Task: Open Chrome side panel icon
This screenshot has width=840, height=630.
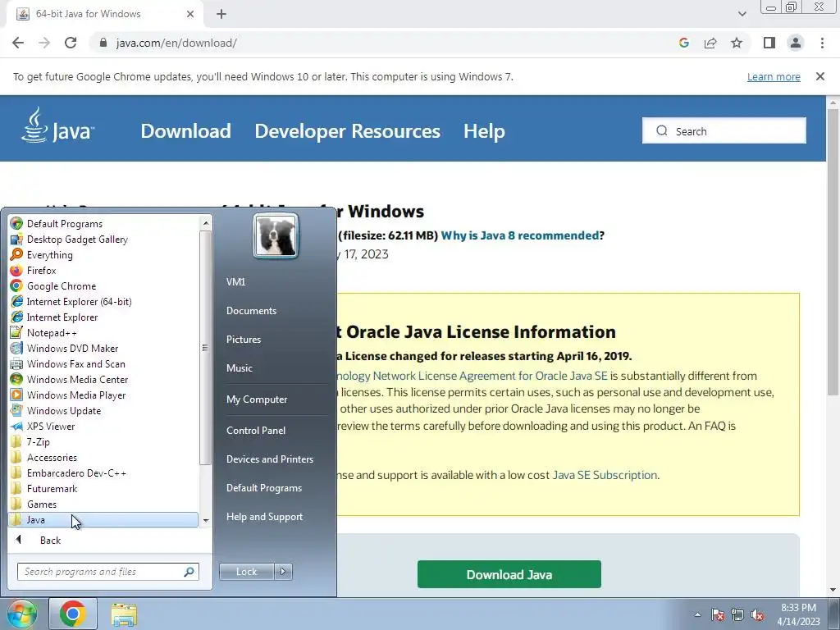Action: coord(769,43)
